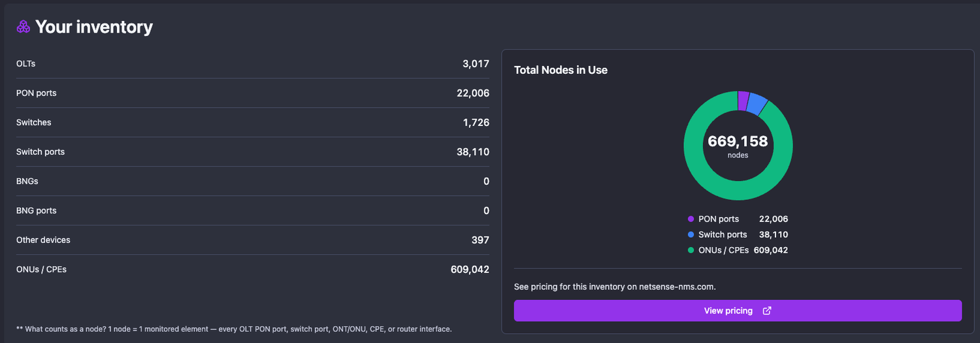
Task: Click the Switch ports legend label
Action: tap(723, 235)
